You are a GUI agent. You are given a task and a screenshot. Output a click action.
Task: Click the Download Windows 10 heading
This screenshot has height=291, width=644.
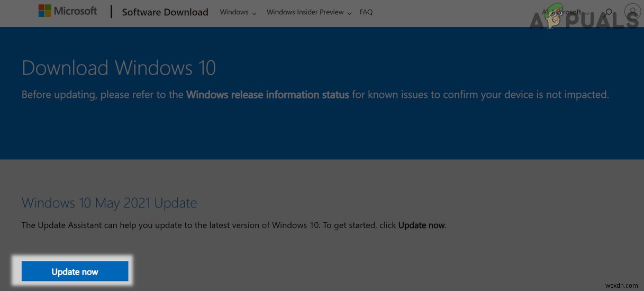(x=119, y=68)
